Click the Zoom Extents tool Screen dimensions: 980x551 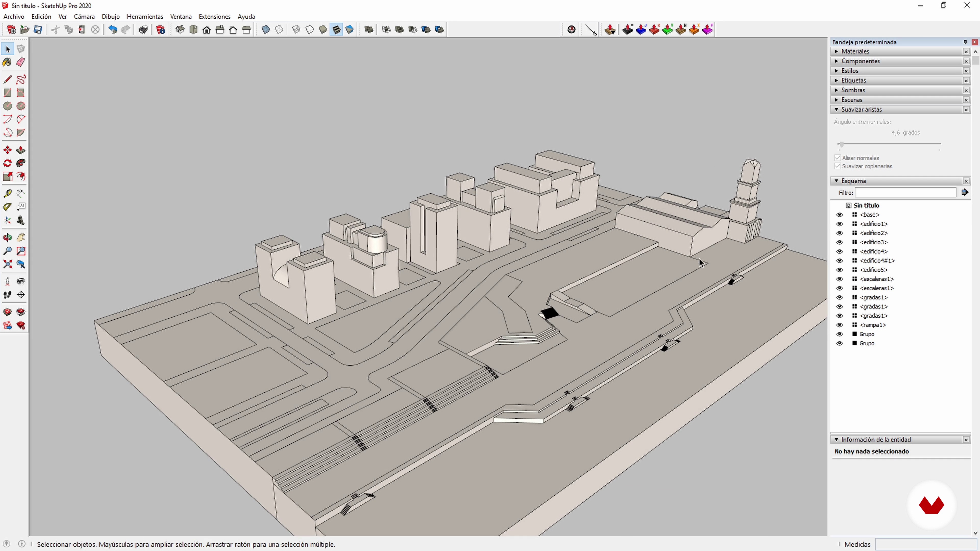(7, 264)
